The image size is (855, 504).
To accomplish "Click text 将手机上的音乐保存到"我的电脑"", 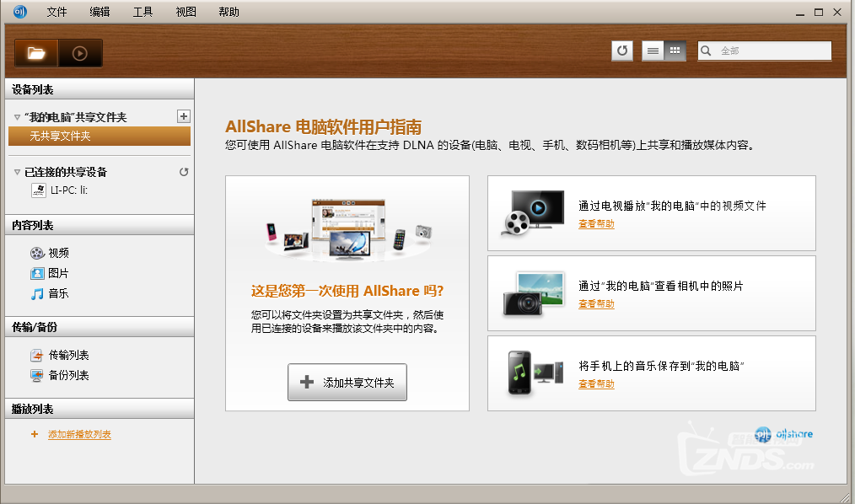I will (x=661, y=366).
